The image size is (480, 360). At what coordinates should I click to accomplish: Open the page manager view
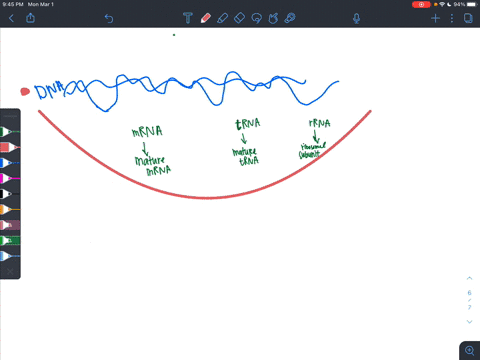click(468, 18)
